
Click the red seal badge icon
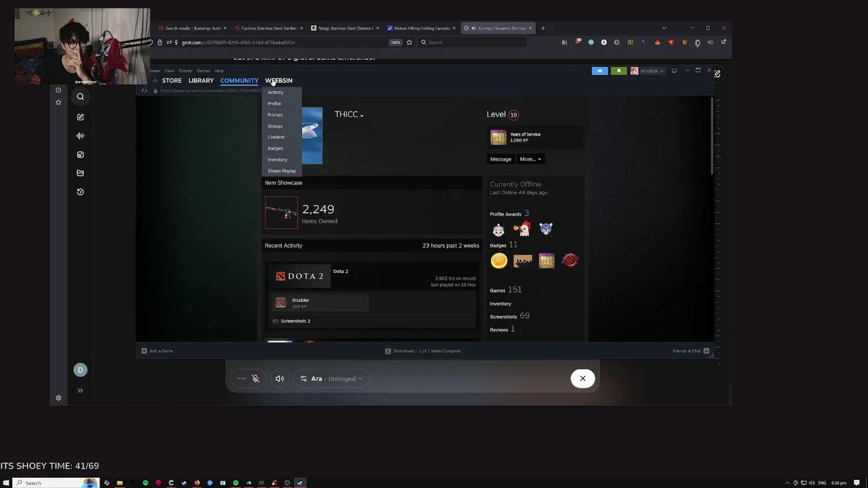(x=570, y=260)
